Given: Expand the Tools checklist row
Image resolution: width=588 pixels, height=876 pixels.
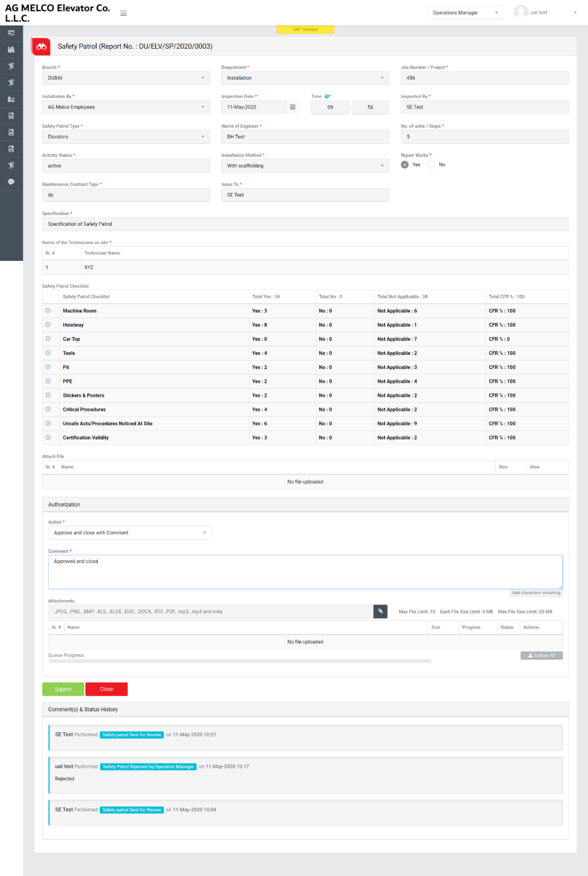Looking at the screenshot, I should (48, 353).
